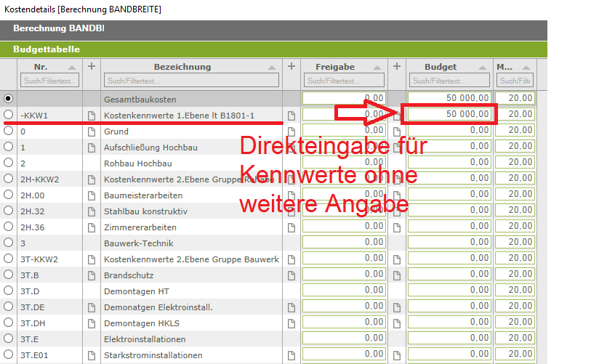Click the note icon left of Baumeisterarbeiten
This screenshot has width=615, height=364.
(92, 195)
